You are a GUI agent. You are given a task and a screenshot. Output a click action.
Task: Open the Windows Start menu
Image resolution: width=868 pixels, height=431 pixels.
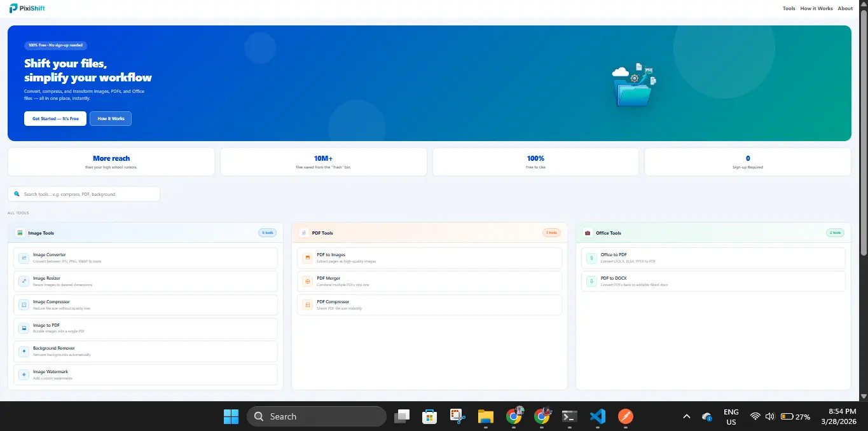pos(231,416)
